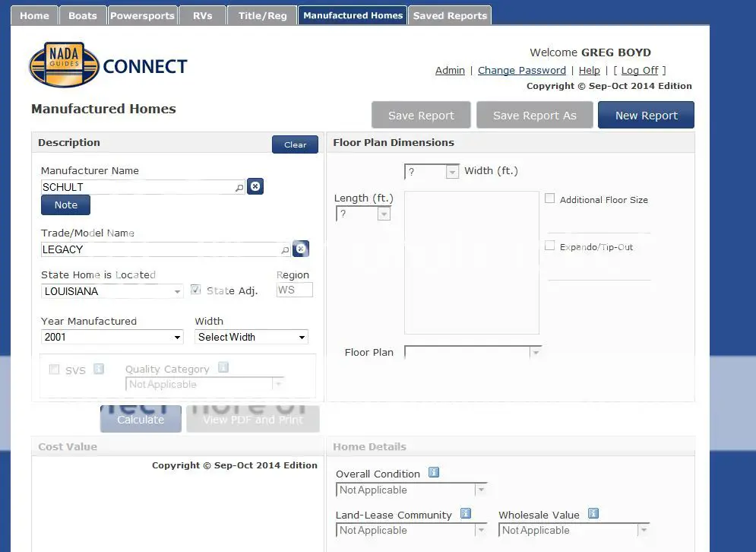Click info icon beside Land-Lease Community
Image resolution: width=756 pixels, height=552 pixels.
(466, 513)
